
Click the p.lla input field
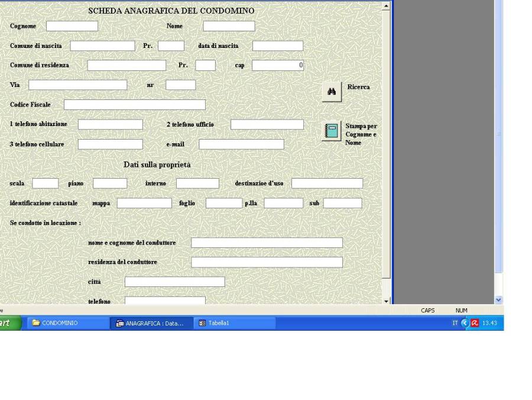click(284, 203)
